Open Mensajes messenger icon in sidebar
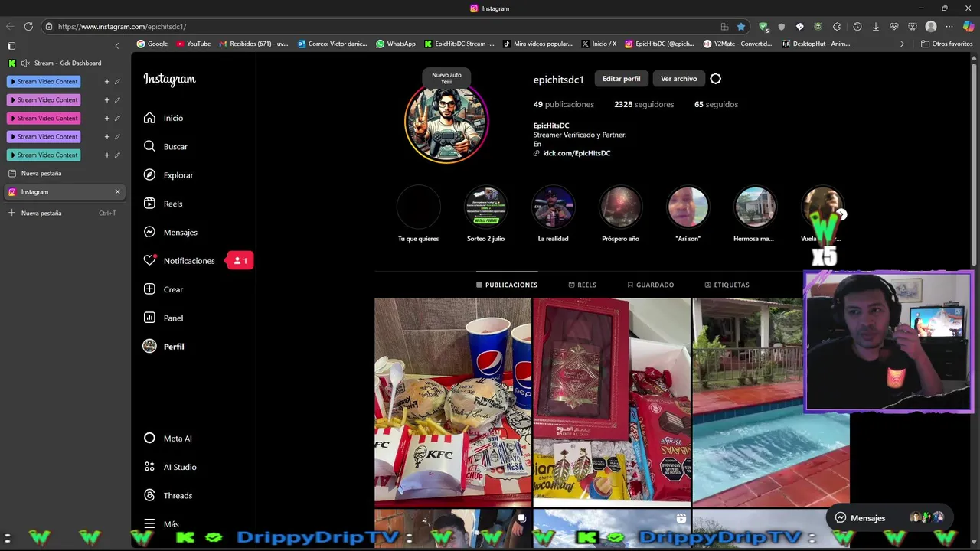The height and width of the screenshot is (551, 980). pos(149,232)
